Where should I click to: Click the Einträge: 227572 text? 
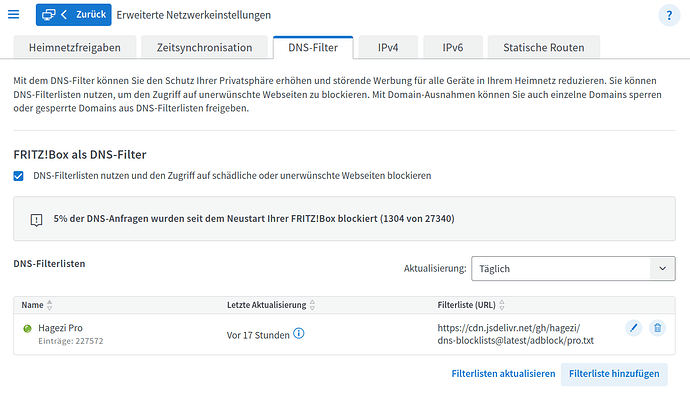pyautogui.click(x=71, y=341)
